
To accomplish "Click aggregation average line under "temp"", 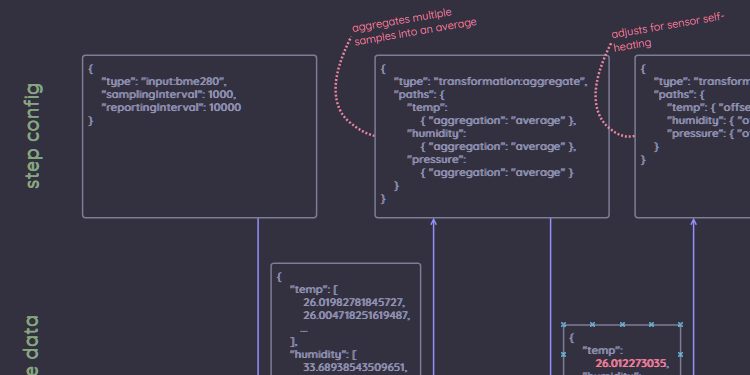I will click(498, 120).
